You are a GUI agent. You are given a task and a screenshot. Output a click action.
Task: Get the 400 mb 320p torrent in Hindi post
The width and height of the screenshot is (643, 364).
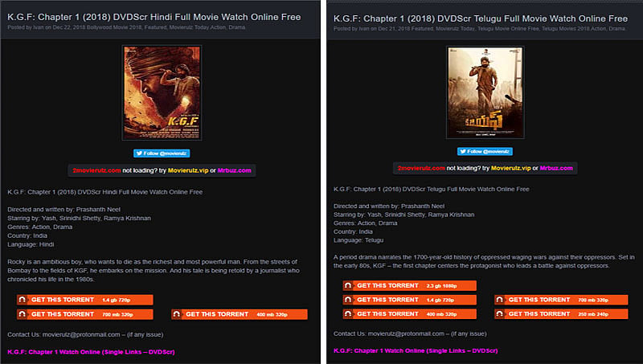(240, 314)
